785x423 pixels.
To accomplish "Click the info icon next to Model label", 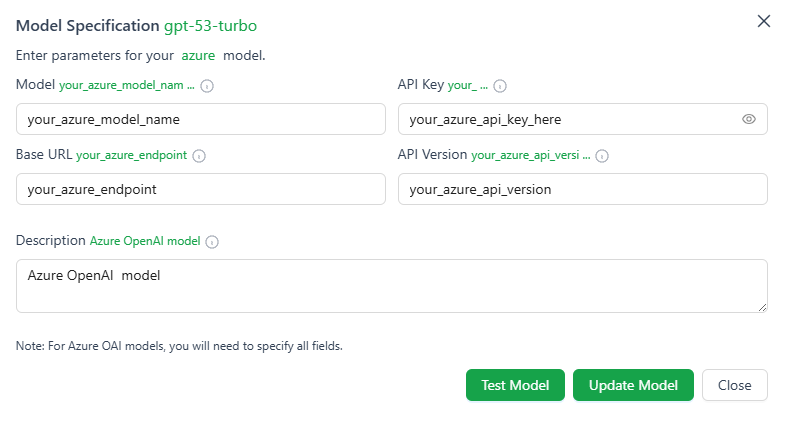I will [x=207, y=86].
